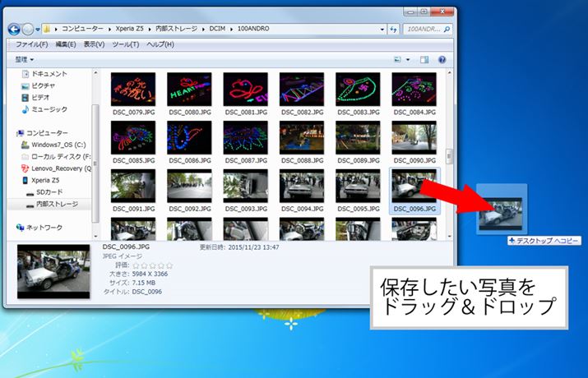Click 内部ストレージ in the address breadcrumb

coord(178,29)
